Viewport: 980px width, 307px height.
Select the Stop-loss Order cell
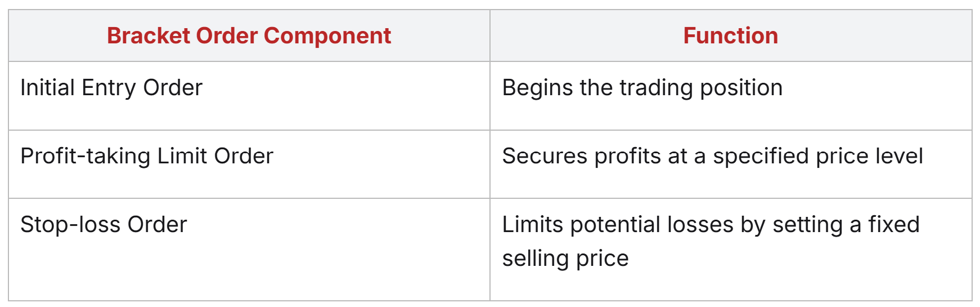point(249,249)
